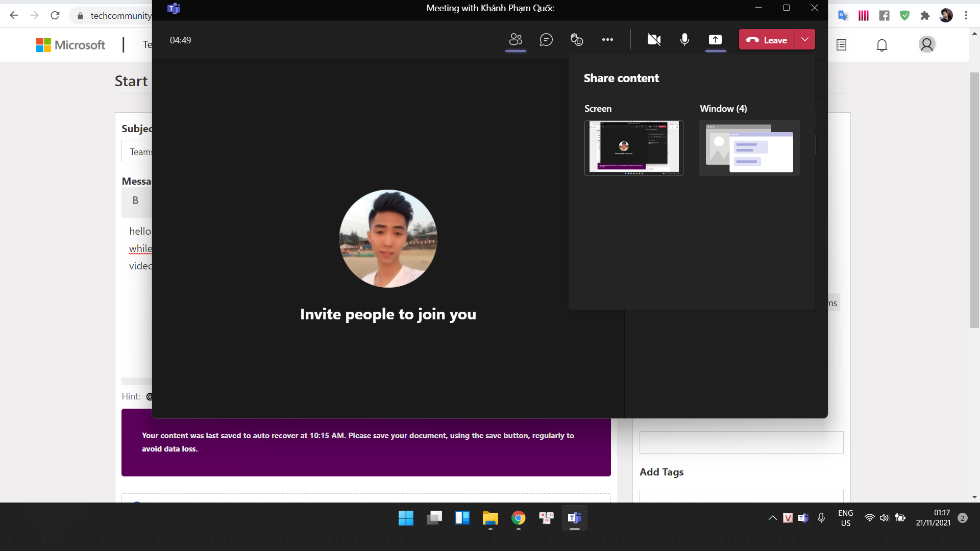Click Invite people to join you
The width and height of the screenshot is (980, 551).
click(388, 314)
